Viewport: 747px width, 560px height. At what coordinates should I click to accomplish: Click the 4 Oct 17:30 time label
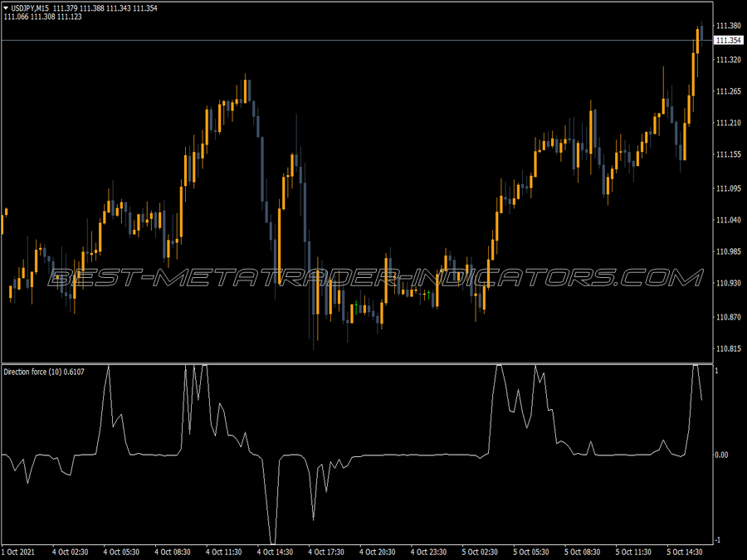click(326, 553)
